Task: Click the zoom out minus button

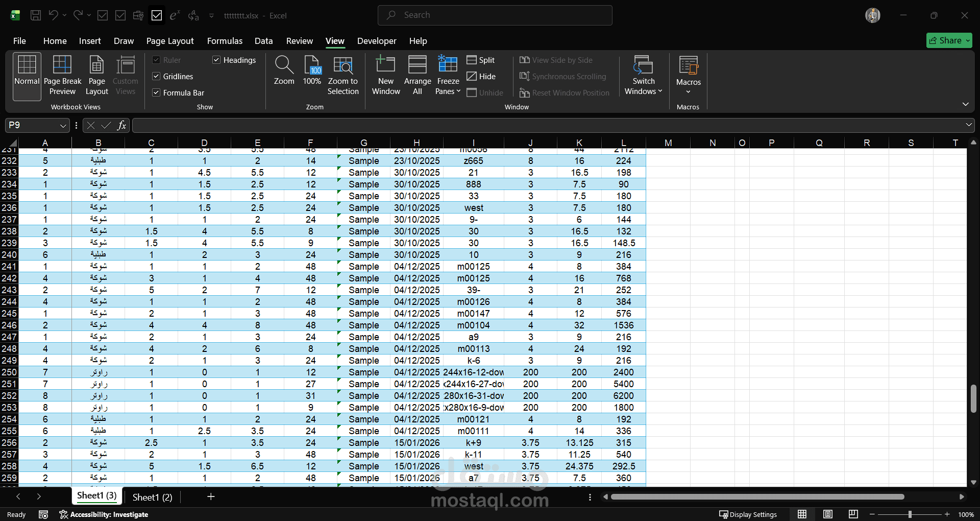Action: tap(872, 514)
